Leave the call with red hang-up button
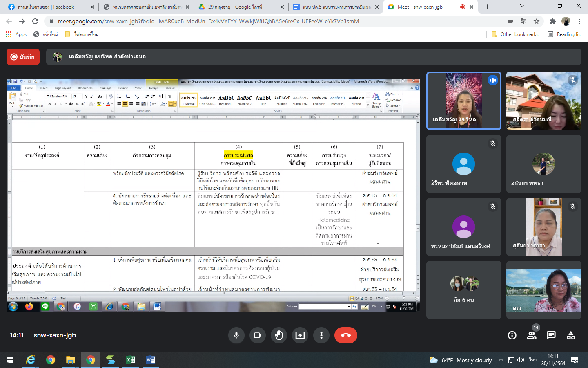 point(345,335)
